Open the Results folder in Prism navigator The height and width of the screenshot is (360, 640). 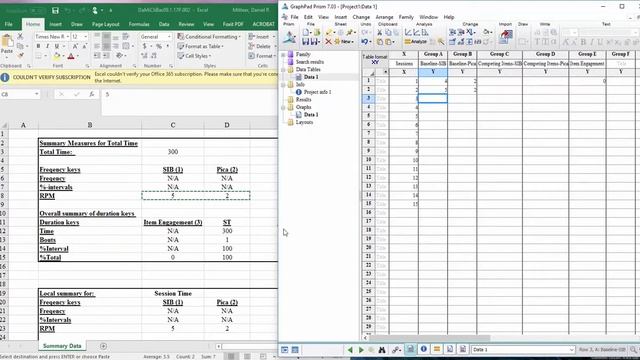pyautogui.click(x=303, y=100)
